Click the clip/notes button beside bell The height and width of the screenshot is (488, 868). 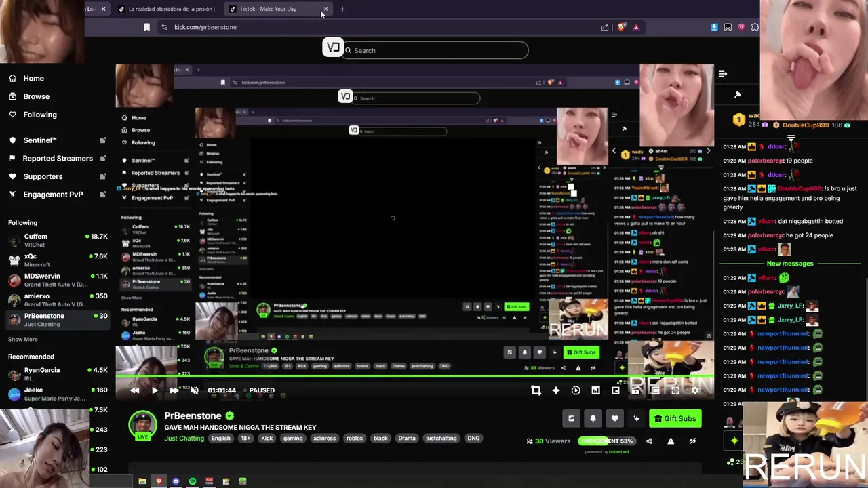click(571, 419)
